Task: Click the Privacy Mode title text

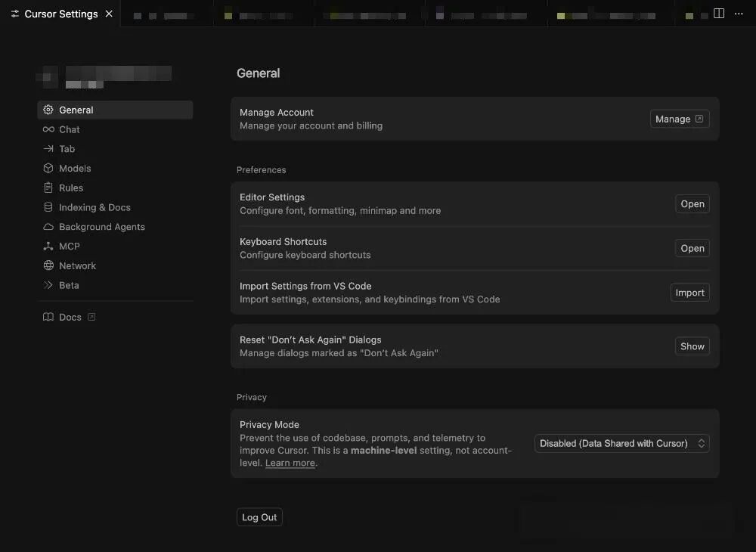Action: coord(269,425)
